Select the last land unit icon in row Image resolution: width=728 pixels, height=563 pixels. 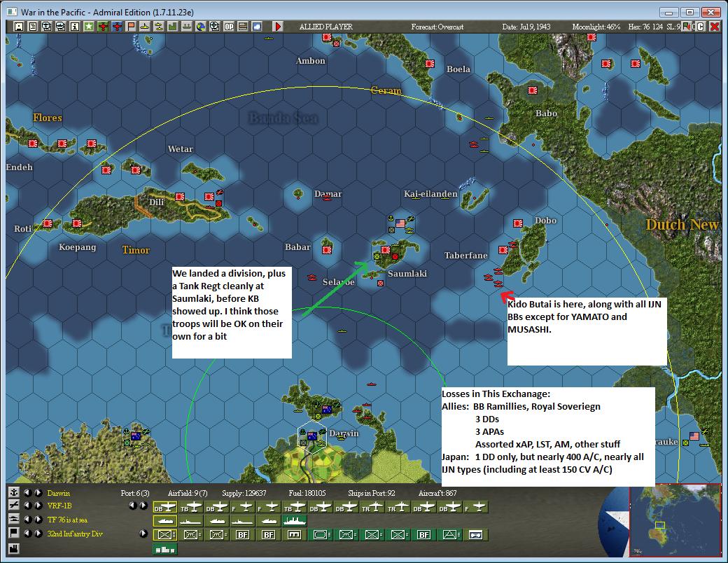pos(476,535)
